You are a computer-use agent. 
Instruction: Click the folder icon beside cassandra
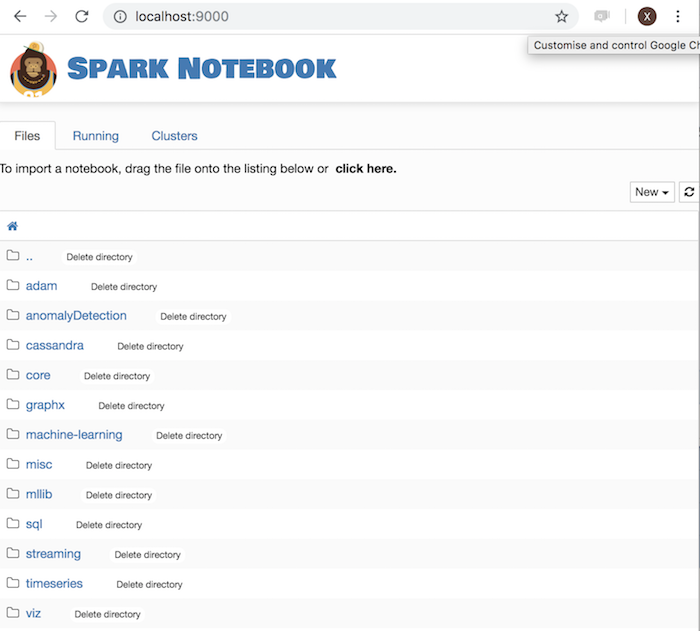click(13, 345)
